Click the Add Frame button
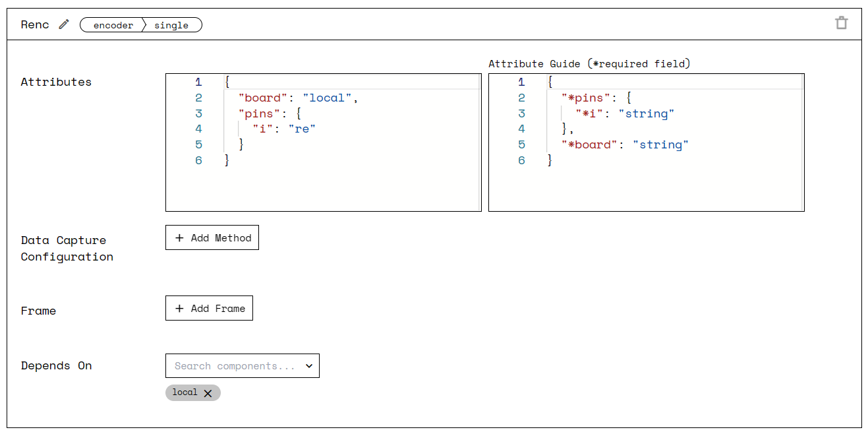 tap(209, 308)
